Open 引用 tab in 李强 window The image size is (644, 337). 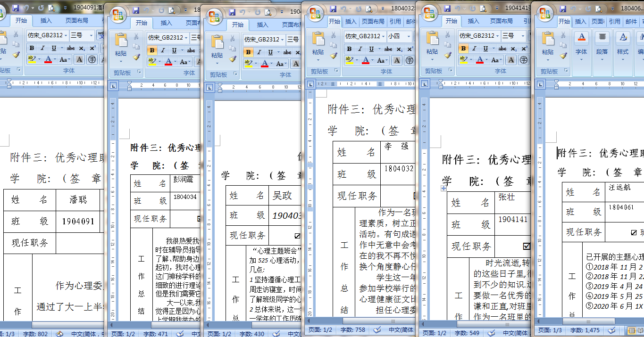pyautogui.click(x=395, y=21)
